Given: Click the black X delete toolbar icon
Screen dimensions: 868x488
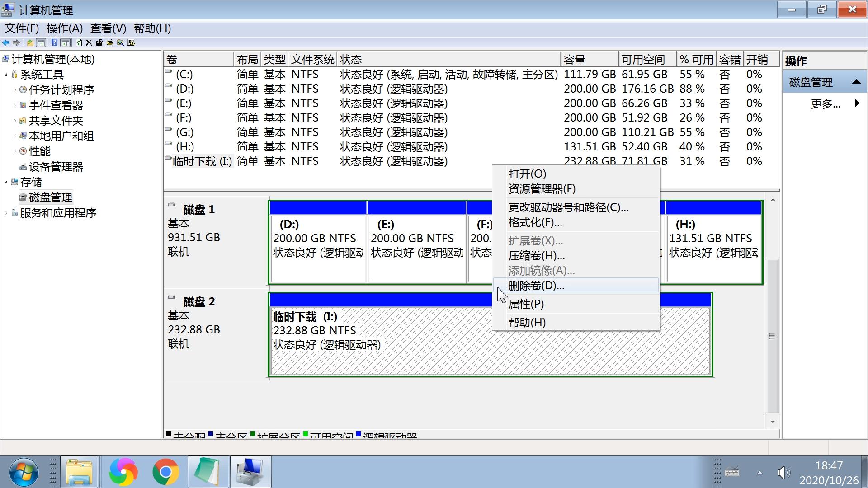Looking at the screenshot, I should (x=89, y=42).
